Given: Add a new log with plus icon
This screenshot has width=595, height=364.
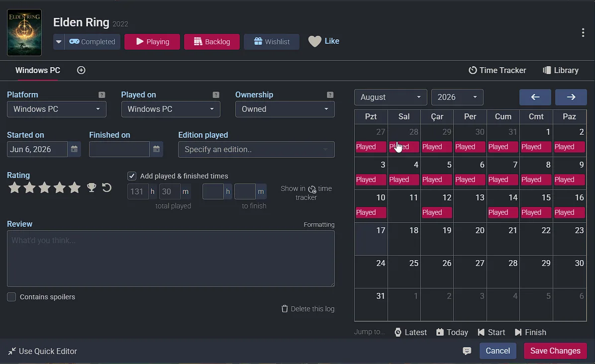Looking at the screenshot, I should (81, 70).
